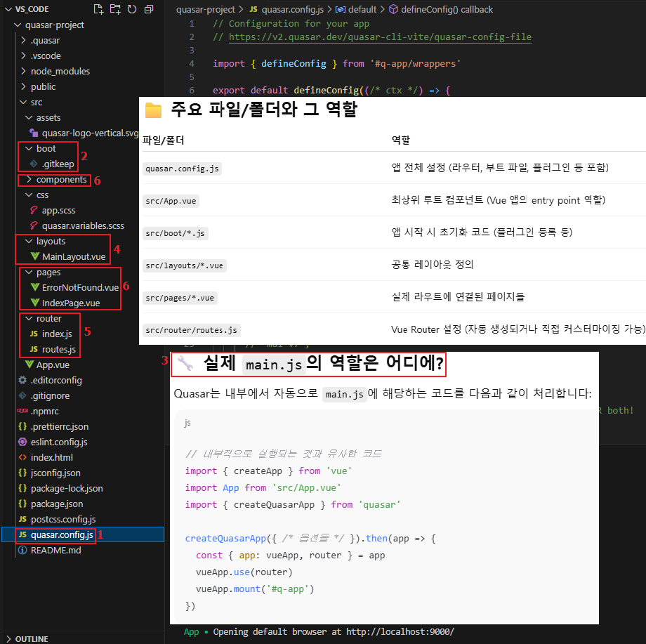Open .editorconfig file
Image resolution: width=646 pixels, height=644 pixels.
click(x=56, y=381)
